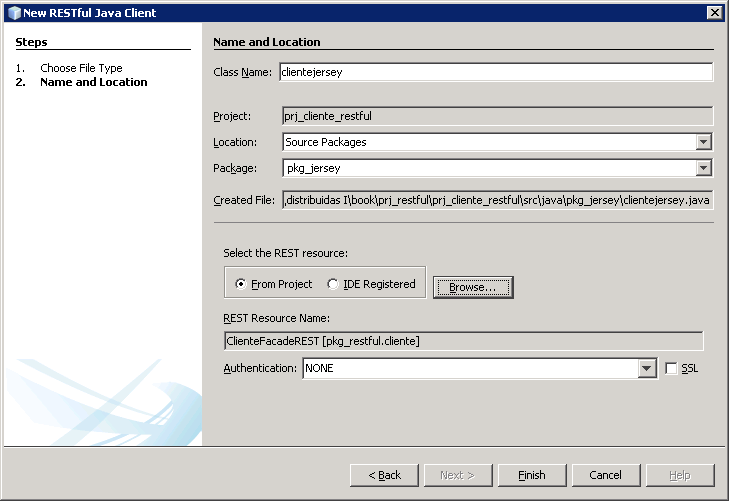Expand the Package combo box arrow

click(704, 168)
